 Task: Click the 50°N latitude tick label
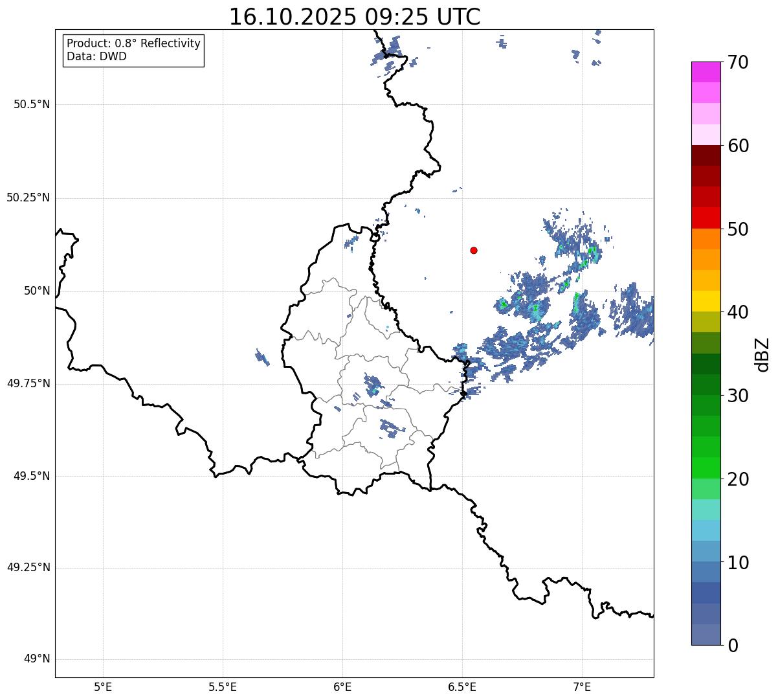[37, 291]
